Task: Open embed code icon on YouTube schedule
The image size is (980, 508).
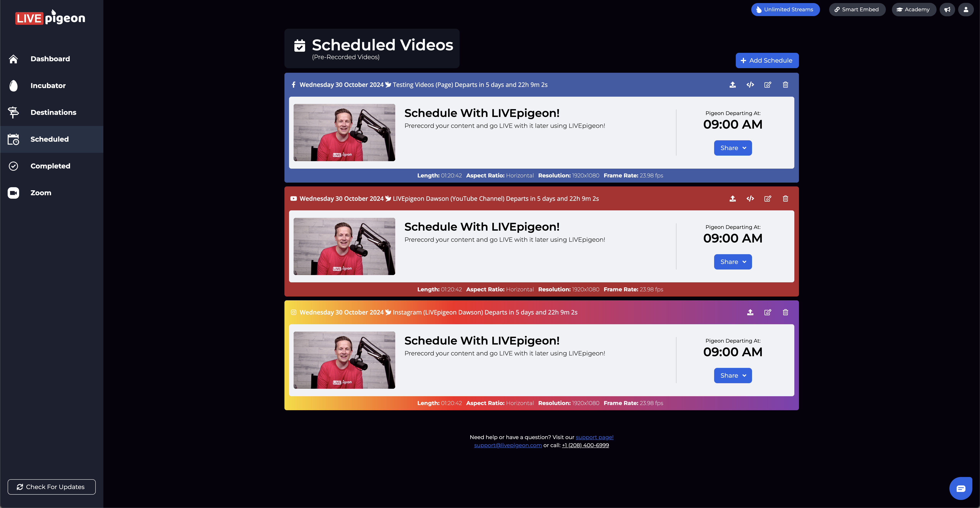Action: [x=750, y=198]
